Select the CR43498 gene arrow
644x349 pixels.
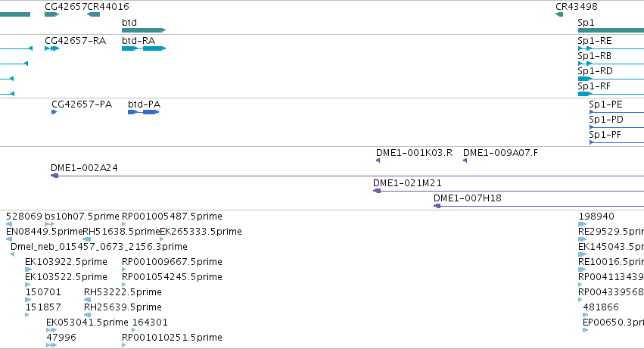[559, 14]
